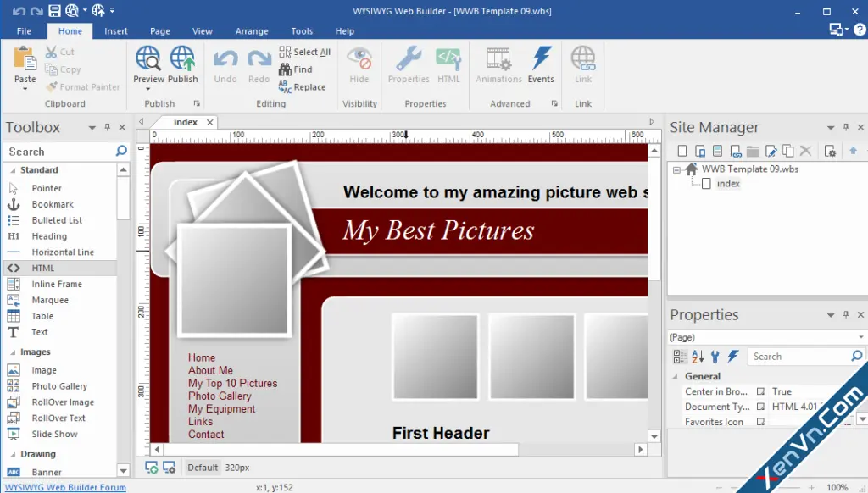
Task: Open the WYSIWYG Web Builder Forum link
Action: tap(65, 487)
